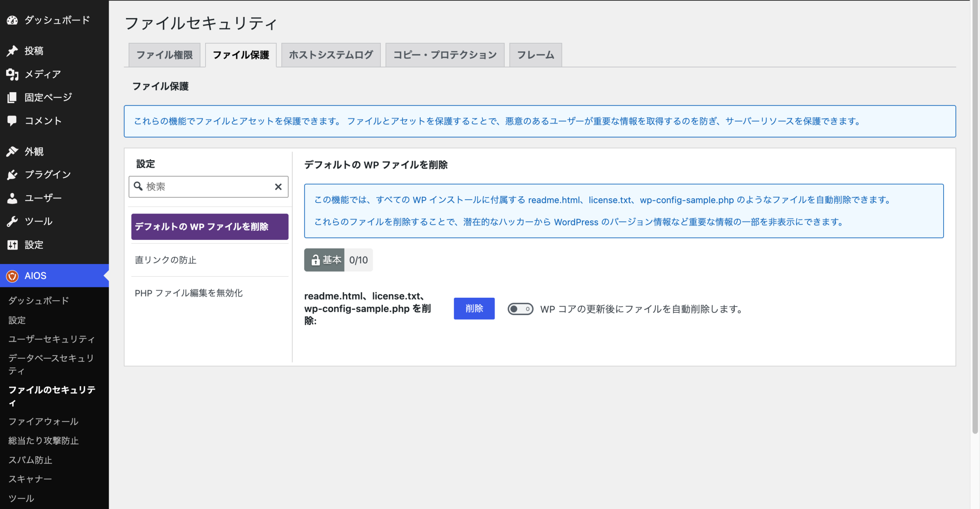Switch to the フレーム tab
This screenshot has width=980, height=509.
click(x=536, y=55)
